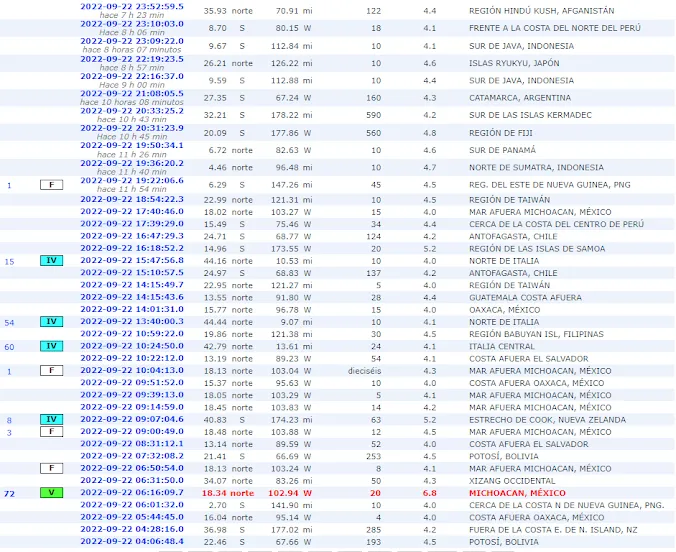Open the 2022-09-22 09:51:52.0 event link
The width and height of the screenshot is (676, 552).
[x=132, y=383]
